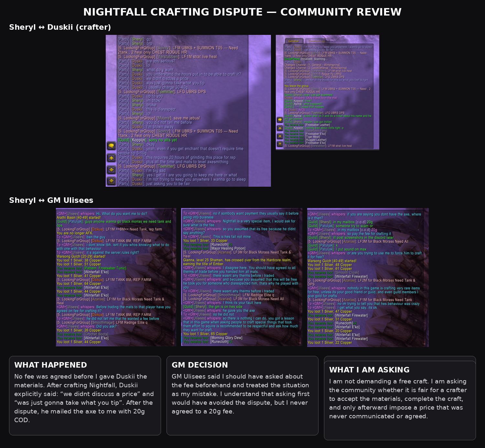Click the [Majere] player name link
Viewport: 485px width, 448px height.
click(165, 118)
